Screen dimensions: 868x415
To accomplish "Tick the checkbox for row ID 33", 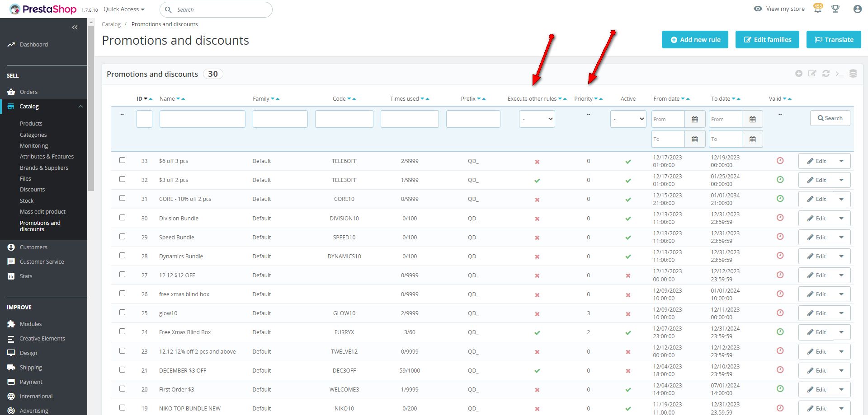I will (x=122, y=160).
